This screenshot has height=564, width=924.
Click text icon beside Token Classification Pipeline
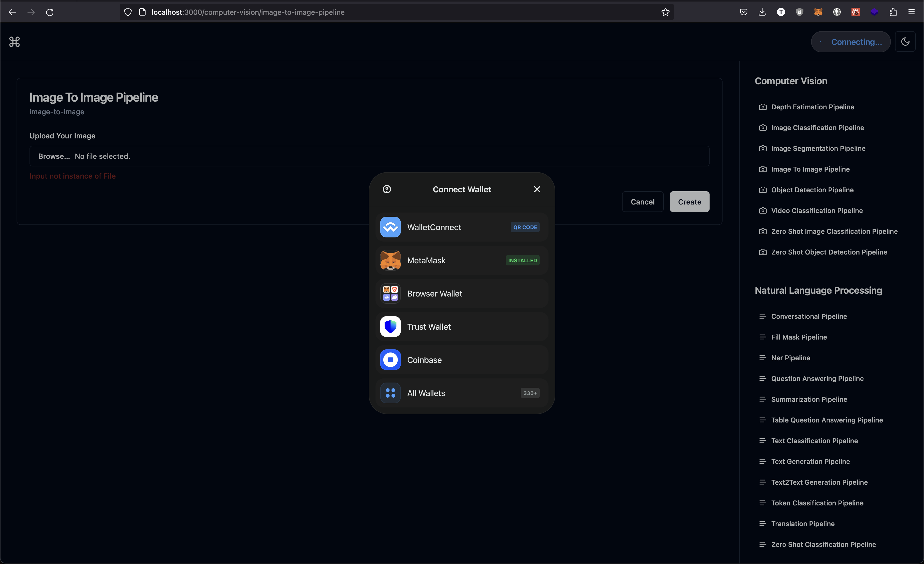tap(762, 503)
